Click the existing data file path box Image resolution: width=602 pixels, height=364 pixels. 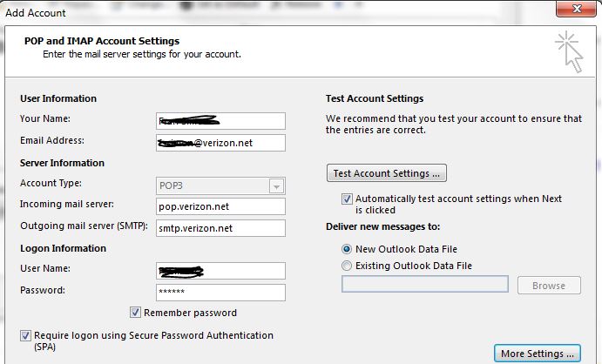[425, 285]
